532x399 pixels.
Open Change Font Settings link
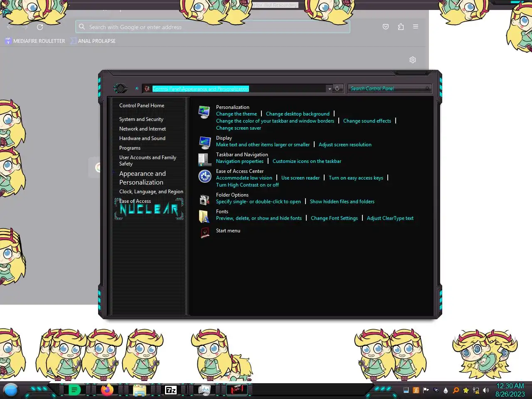[x=334, y=218]
